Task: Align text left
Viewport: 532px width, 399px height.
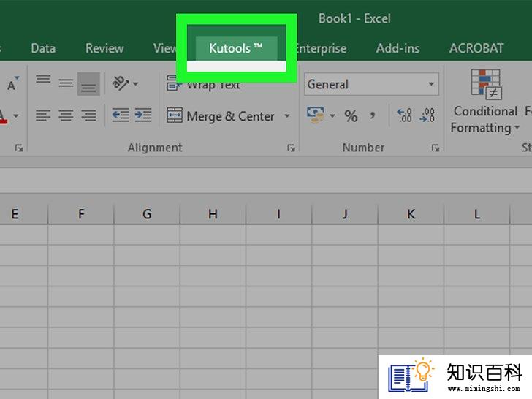Action: pyautogui.click(x=43, y=115)
